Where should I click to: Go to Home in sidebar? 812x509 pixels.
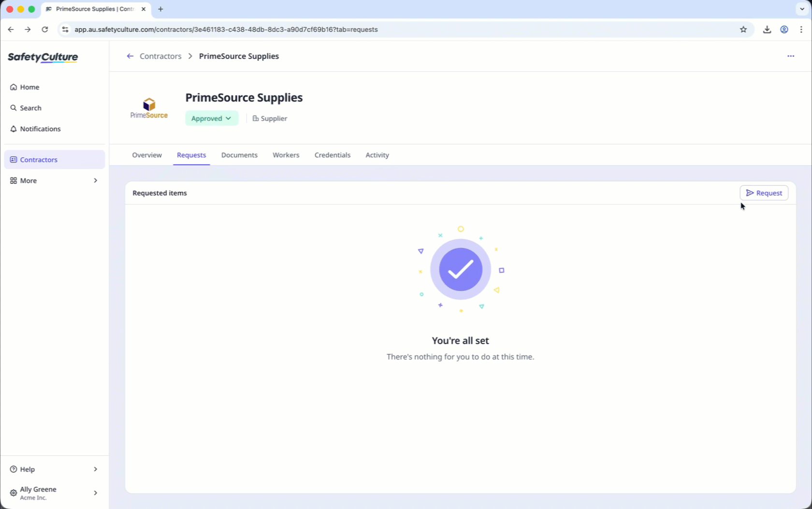coord(54,87)
